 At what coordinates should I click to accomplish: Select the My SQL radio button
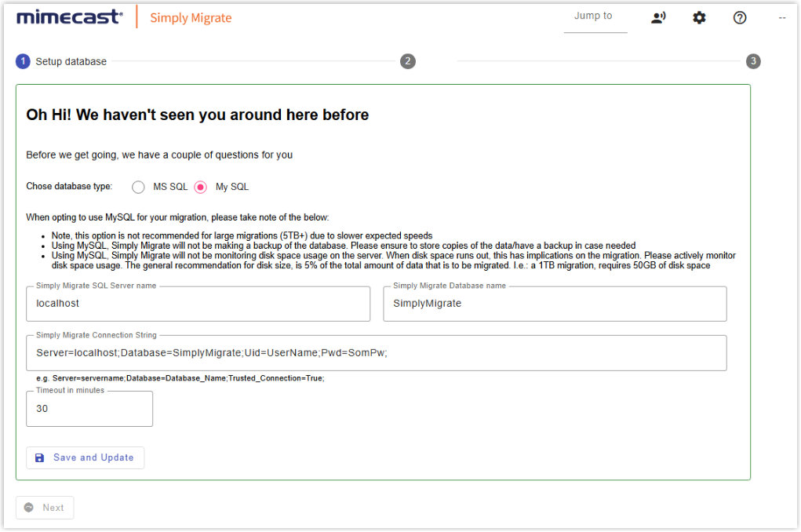point(201,187)
